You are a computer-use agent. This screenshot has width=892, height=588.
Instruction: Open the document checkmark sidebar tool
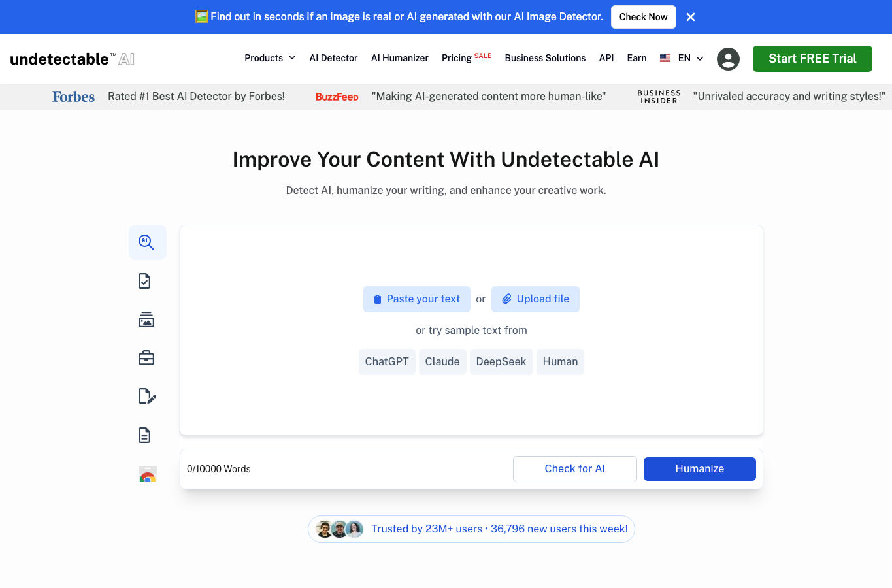tap(145, 281)
